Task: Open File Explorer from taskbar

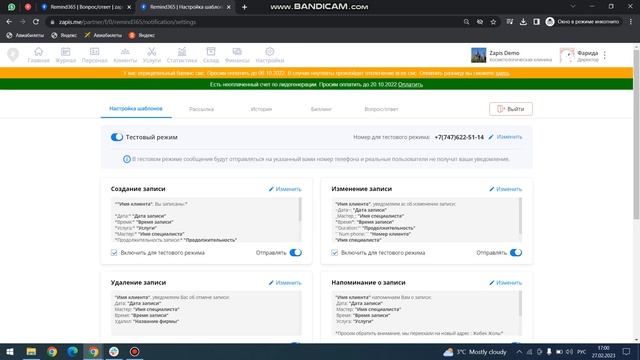Action: tap(31, 351)
